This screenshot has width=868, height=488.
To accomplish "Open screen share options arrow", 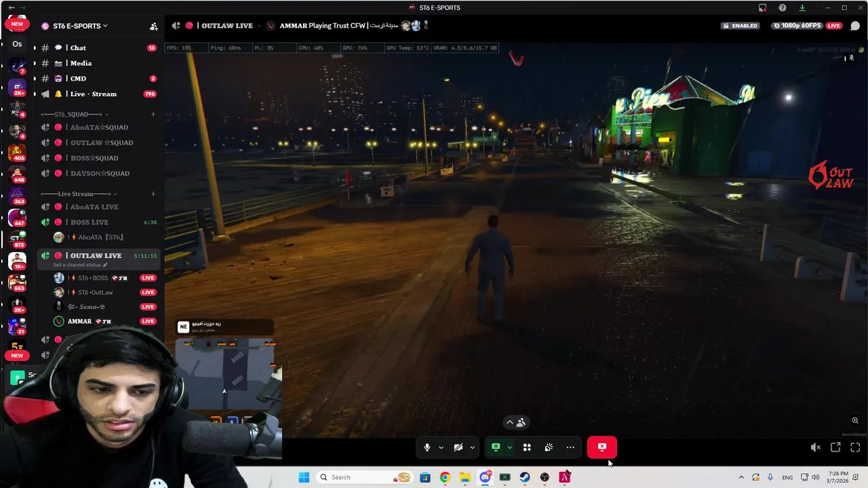I will coord(509,447).
